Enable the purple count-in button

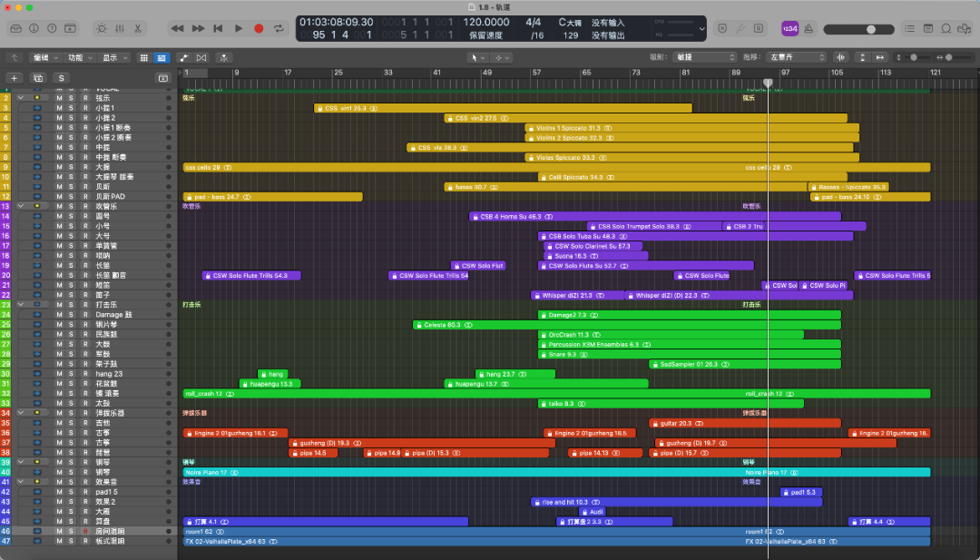click(x=790, y=28)
